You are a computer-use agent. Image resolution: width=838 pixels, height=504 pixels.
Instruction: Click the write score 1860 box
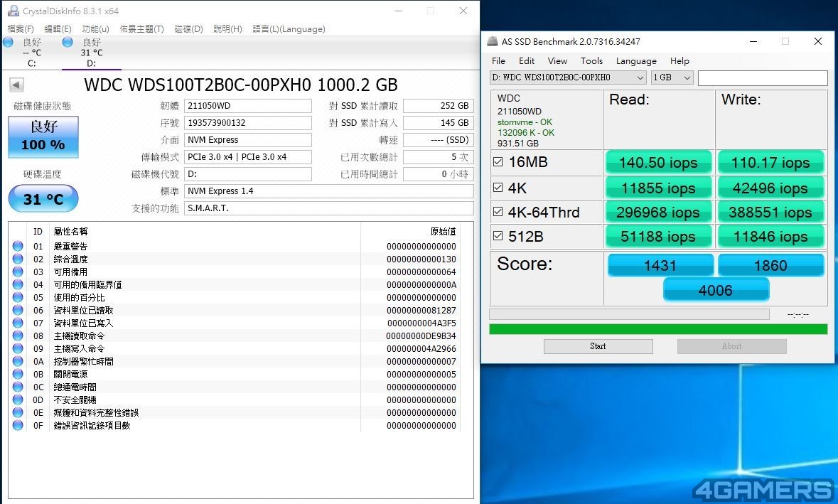770,266
